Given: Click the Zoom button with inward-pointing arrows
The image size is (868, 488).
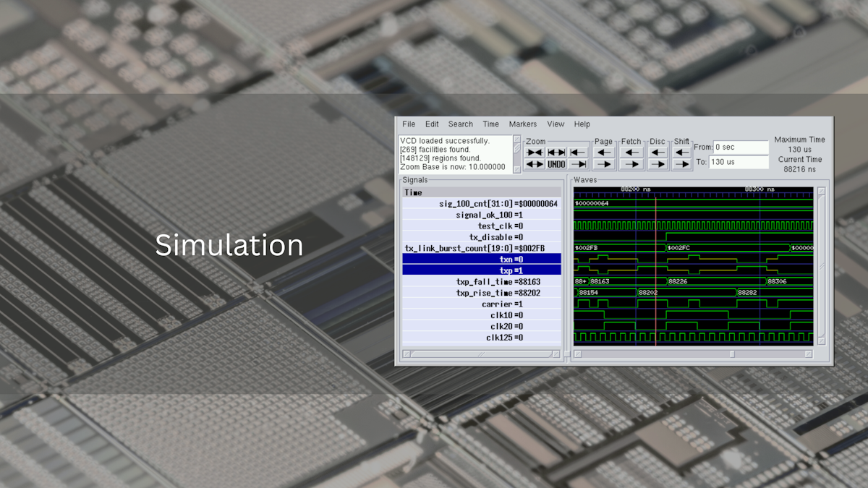Looking at the screenshot, I should (x=535, y=152).
